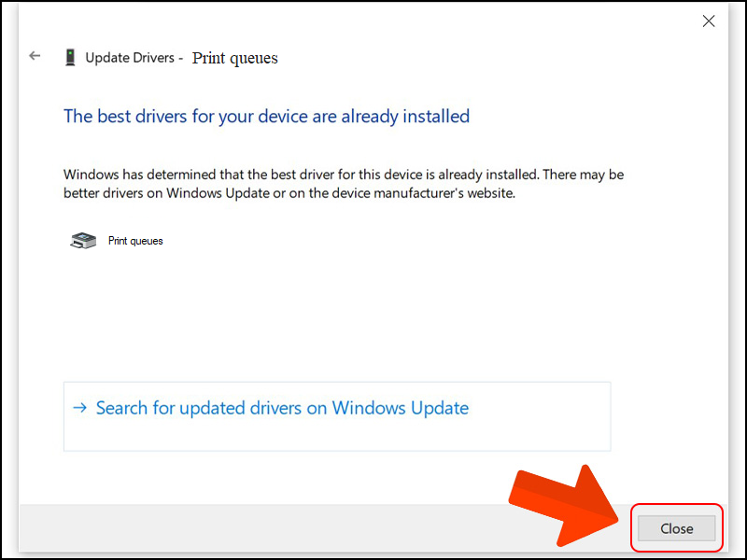The height and width of the screenshot is (560, 747).
Task: Click the best drivers already installed heading
Action: (266, 117)
